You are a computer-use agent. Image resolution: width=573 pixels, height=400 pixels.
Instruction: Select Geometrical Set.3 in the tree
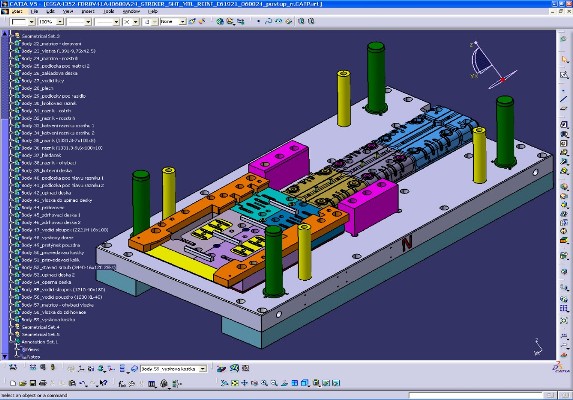click(41, 36)
